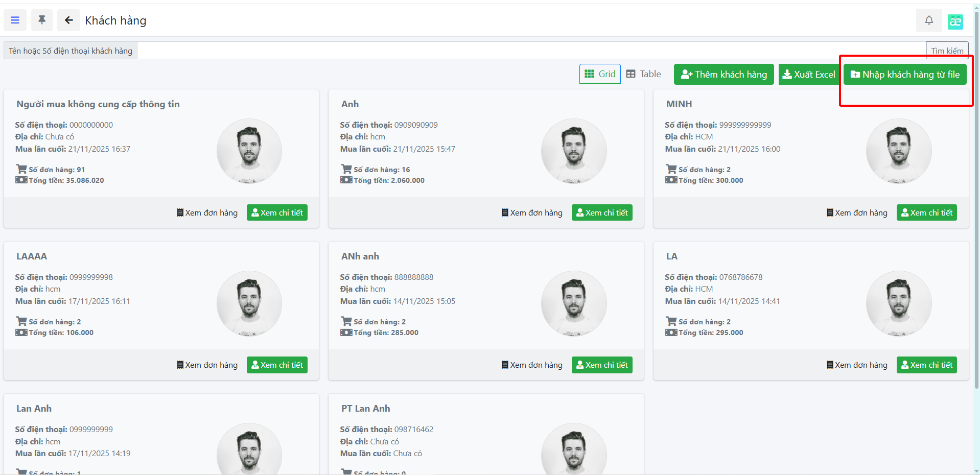Click money icon on MINH's card

671,180
